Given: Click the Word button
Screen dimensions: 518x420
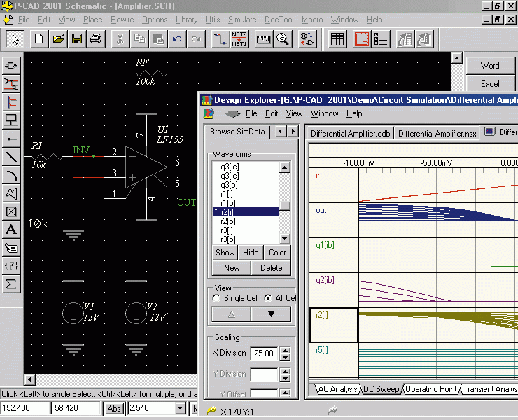Looking at the screenshot, I should (x=490, y=65).
